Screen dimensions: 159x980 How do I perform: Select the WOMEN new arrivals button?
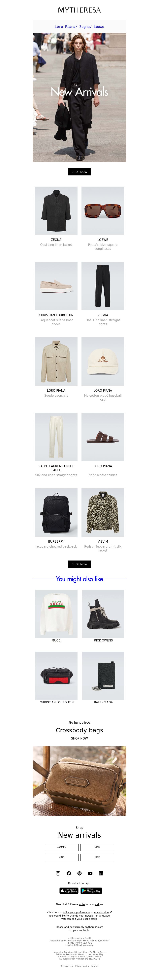[x=62, y=847]
